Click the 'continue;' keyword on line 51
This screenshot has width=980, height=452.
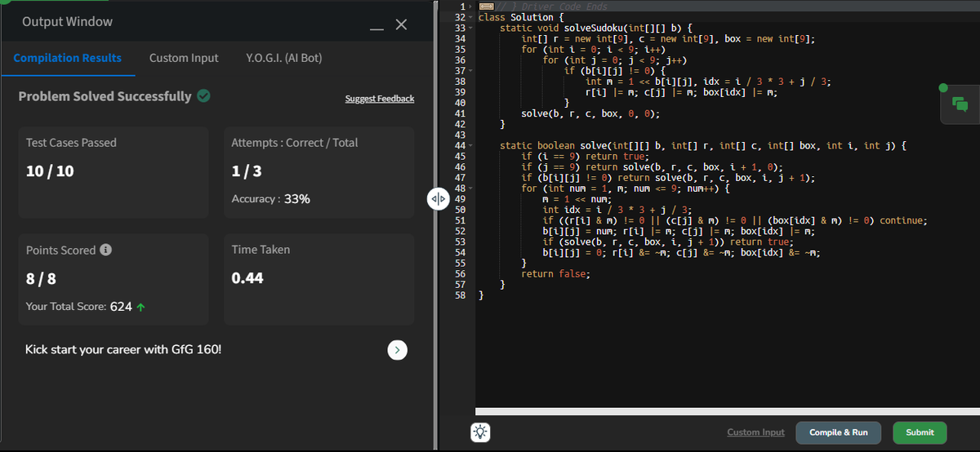coord(904,220)
